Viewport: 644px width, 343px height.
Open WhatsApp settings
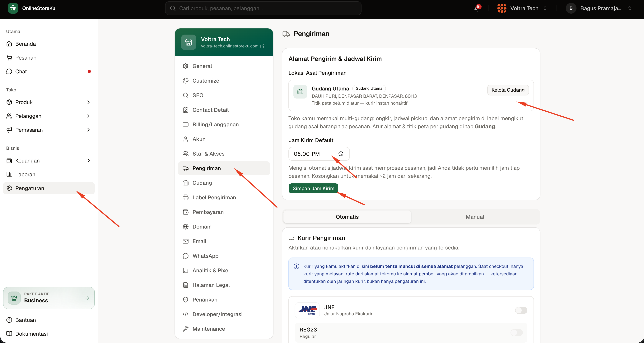pyautogui.click(x=224, y=256)
